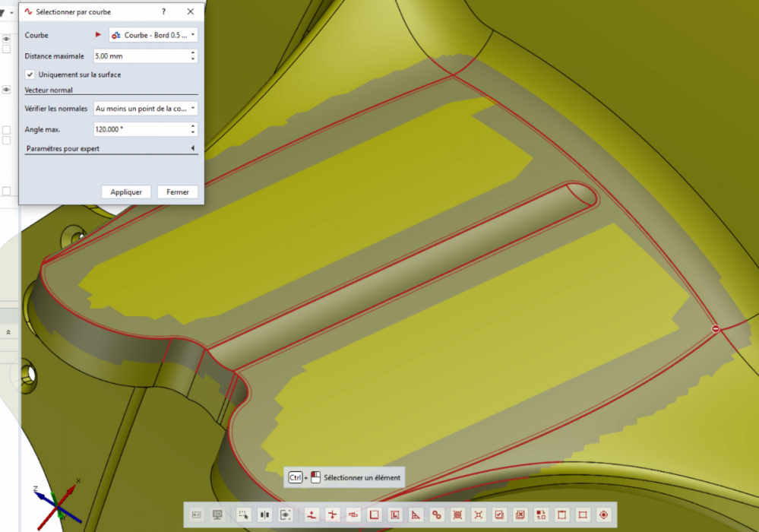Click the dialog help question mark
The width and height of the screenshot is (759, 532).
point(164,12)
